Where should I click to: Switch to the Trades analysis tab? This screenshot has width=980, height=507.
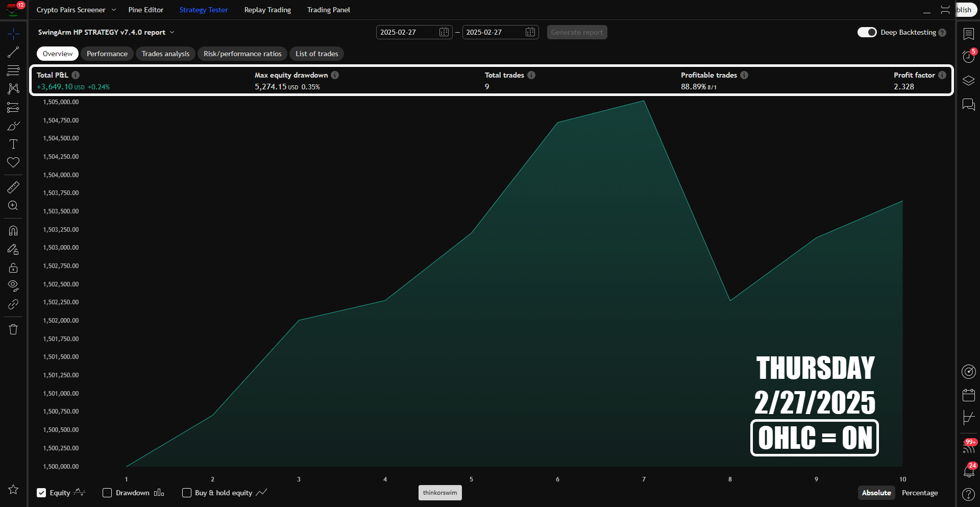pyautogui.click(x=165, y=54)
